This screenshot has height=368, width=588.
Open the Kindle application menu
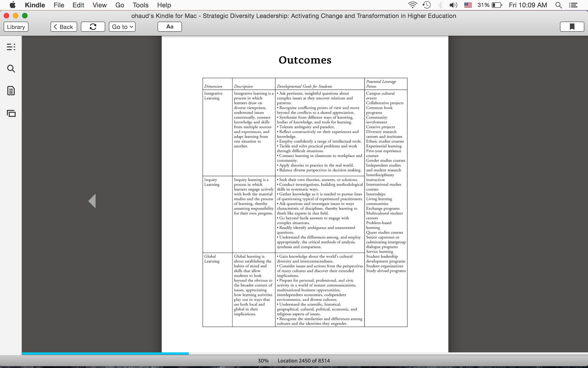(x=35, y=5)
